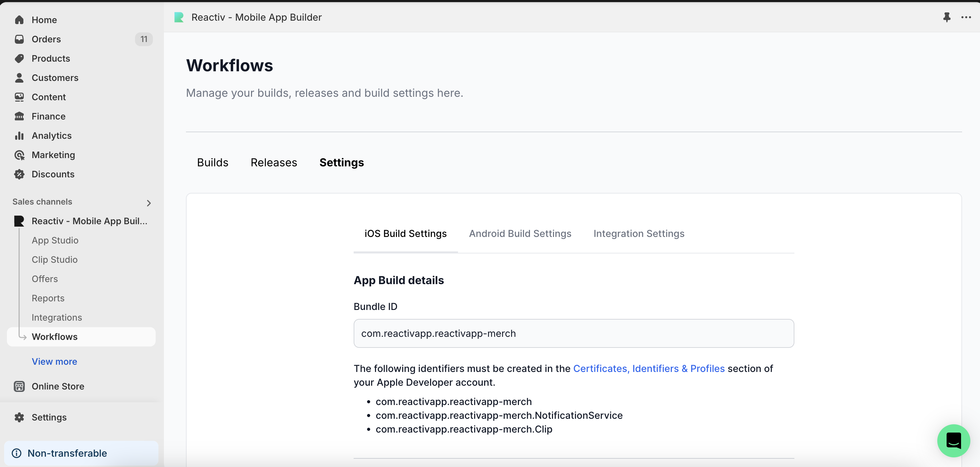Expand the Sales channels chevron
980x467 pixels.
point(149,203)
